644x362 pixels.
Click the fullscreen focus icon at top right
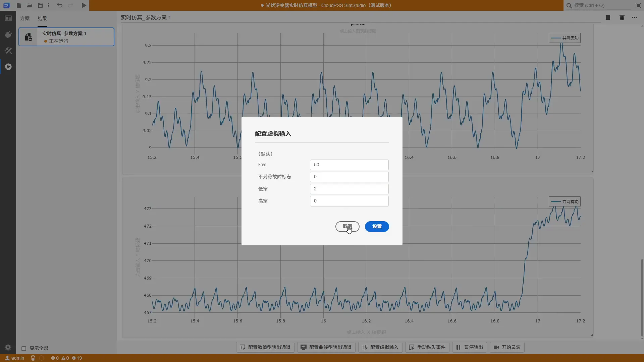pos(638,5)
